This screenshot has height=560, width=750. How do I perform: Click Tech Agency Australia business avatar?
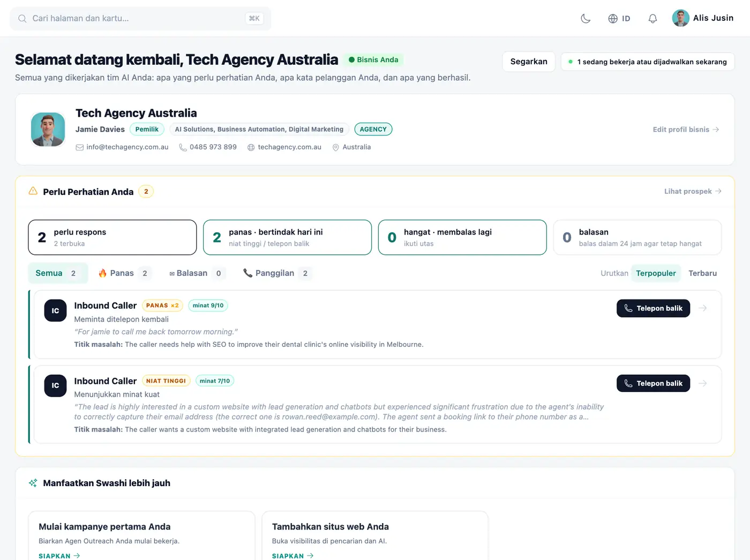tap(48, 130)
